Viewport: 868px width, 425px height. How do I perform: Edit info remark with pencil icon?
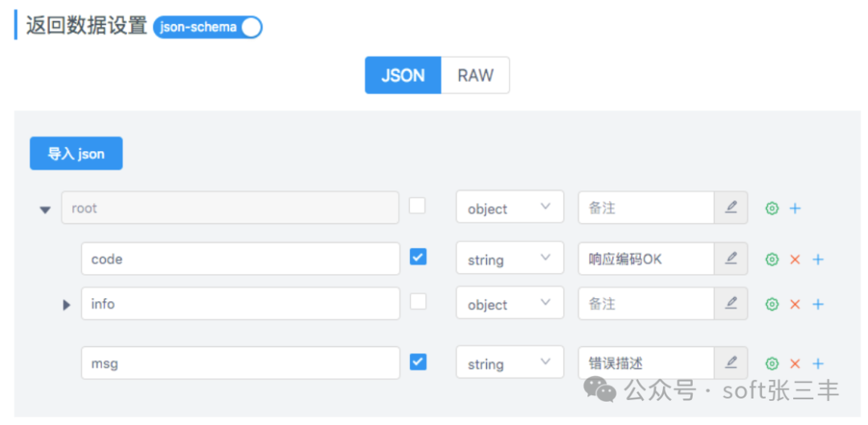pyautogui.click(x=731, y=303)
